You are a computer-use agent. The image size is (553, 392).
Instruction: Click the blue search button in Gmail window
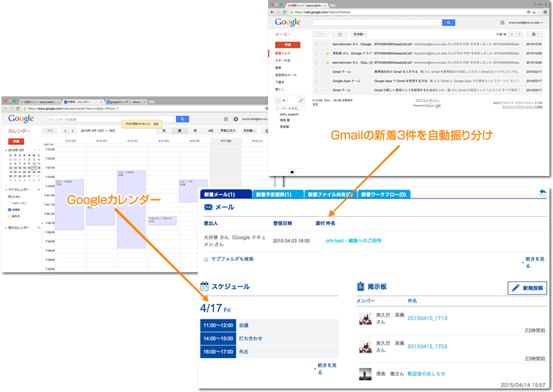coord(448,23)
